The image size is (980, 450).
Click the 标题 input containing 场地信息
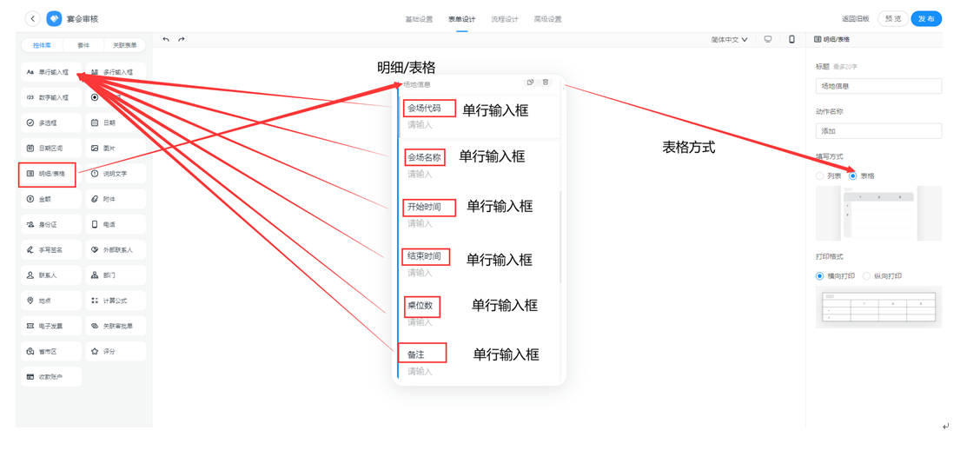click(x=878, y=86)
